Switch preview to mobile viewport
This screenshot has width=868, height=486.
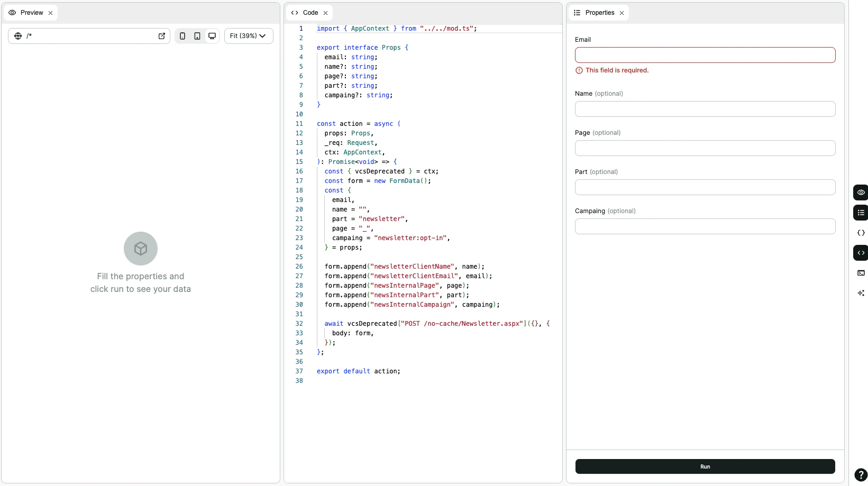182,36
